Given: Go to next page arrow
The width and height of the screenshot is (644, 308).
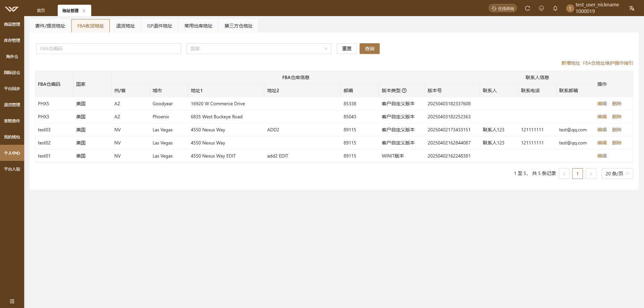Looking at the screenshot, I should click(x=591, y=174).
